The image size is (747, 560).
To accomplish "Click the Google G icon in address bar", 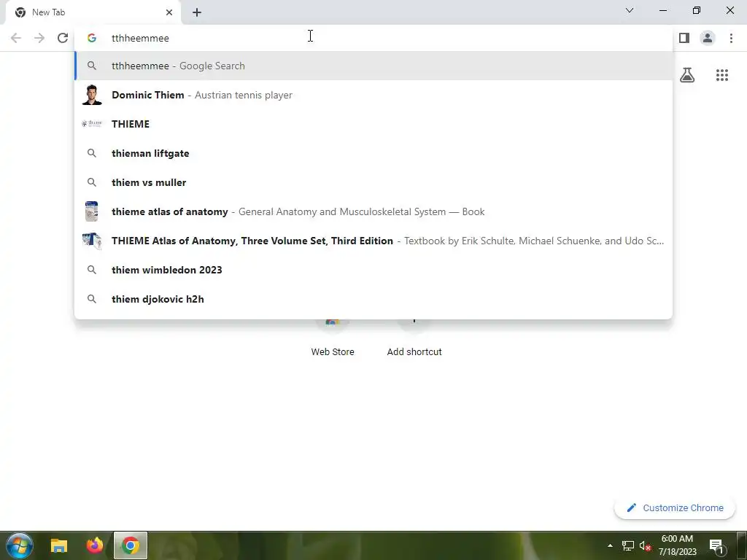I will click(x=92, y=38).
